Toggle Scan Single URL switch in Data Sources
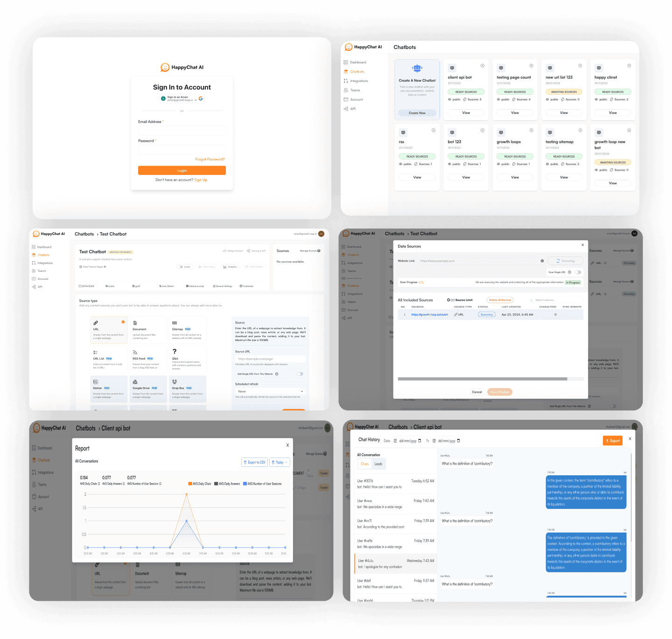Image resolution: width=672 pixels, height=639 pixels. [x=578, y=272]
